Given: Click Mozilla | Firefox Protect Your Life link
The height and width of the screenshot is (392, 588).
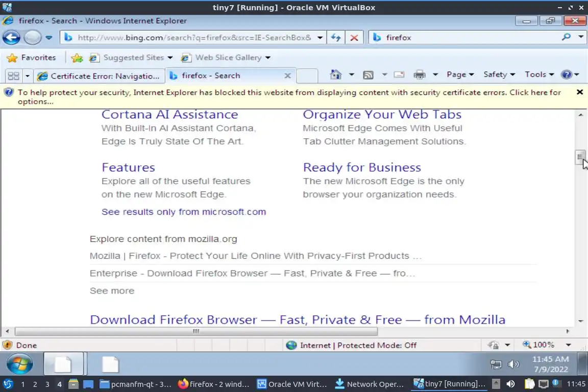Looking at the screenshot, I should coord(256,256).
